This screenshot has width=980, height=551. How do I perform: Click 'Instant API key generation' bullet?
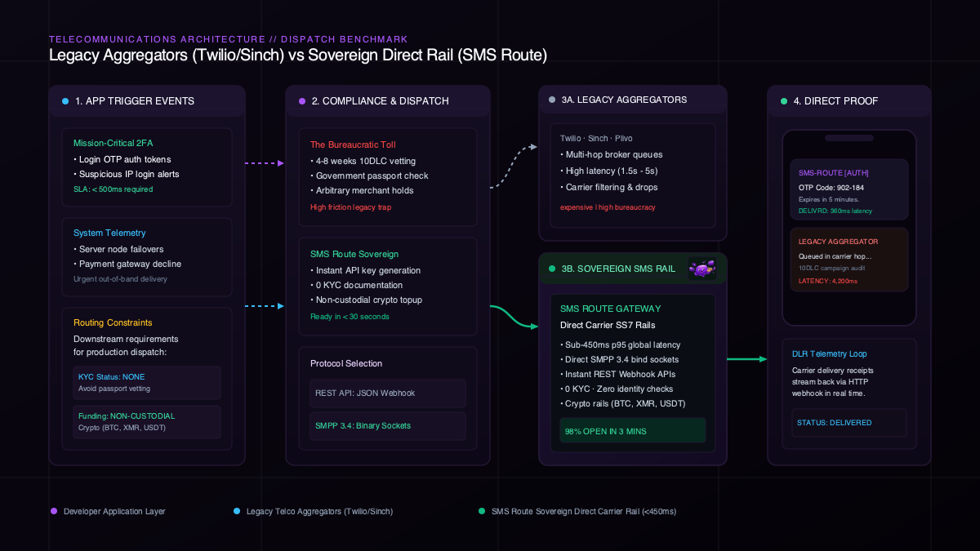tap(365, 269)
